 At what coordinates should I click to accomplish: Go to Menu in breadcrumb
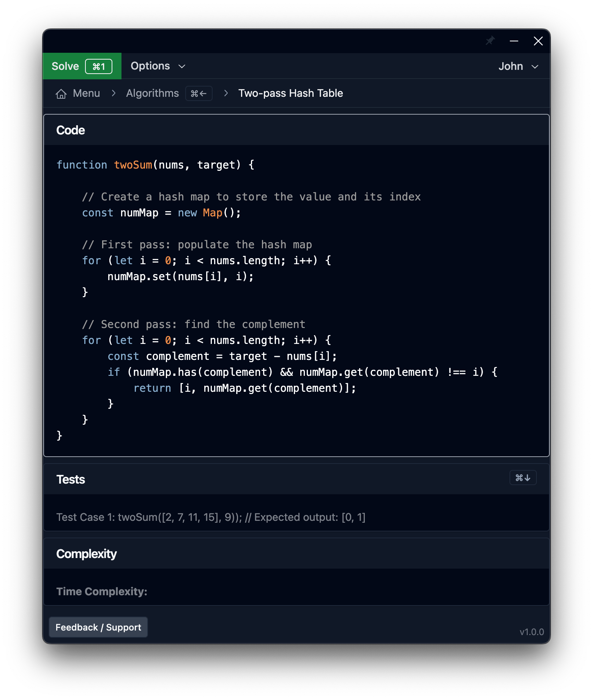coord(86,93)
